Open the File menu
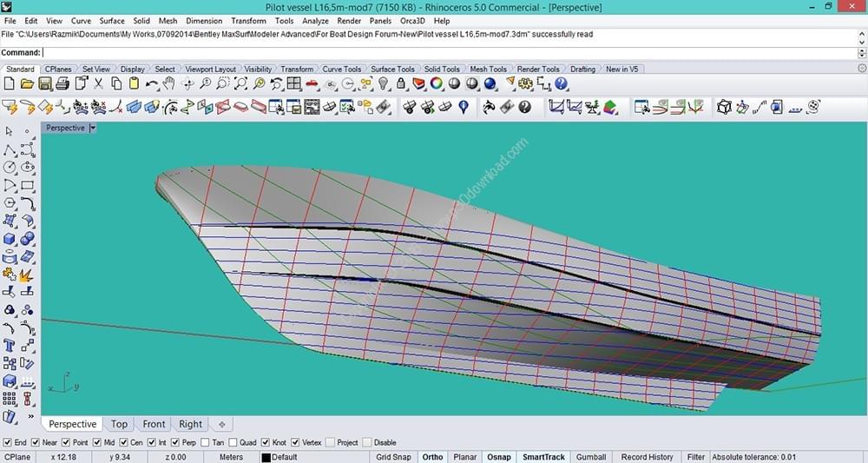The image size is (868, 463). [x=10, y=21]
